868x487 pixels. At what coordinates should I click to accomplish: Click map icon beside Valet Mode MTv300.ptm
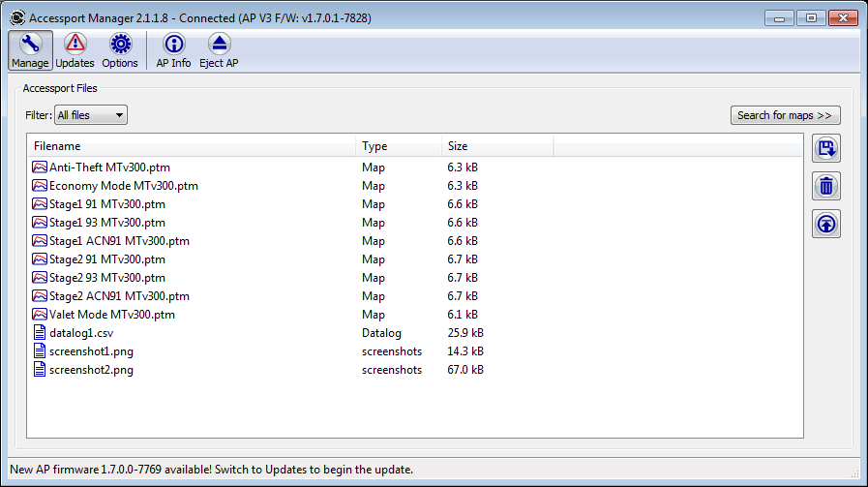point(40,314)
